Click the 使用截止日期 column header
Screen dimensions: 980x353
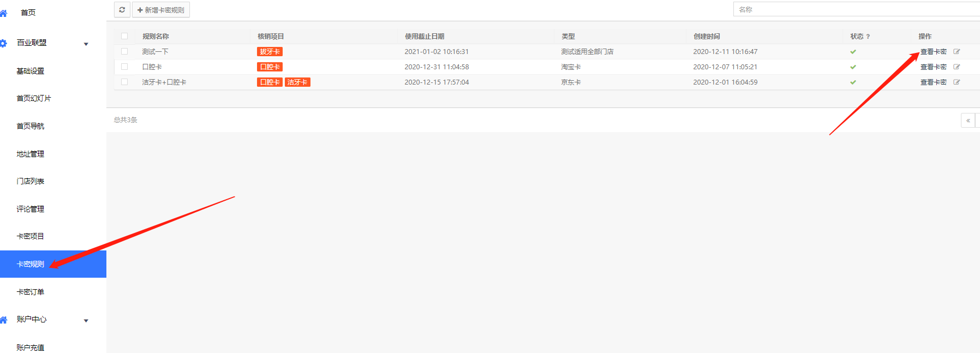point(425,37)
